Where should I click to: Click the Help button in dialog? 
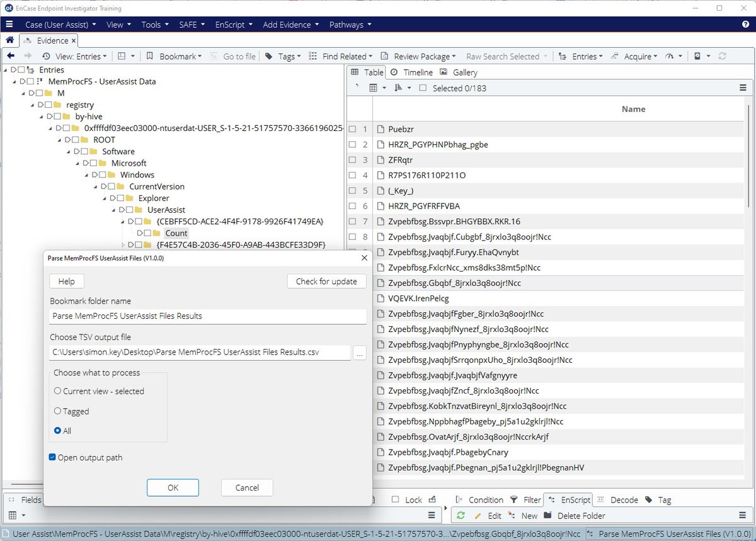coord(67,282)
